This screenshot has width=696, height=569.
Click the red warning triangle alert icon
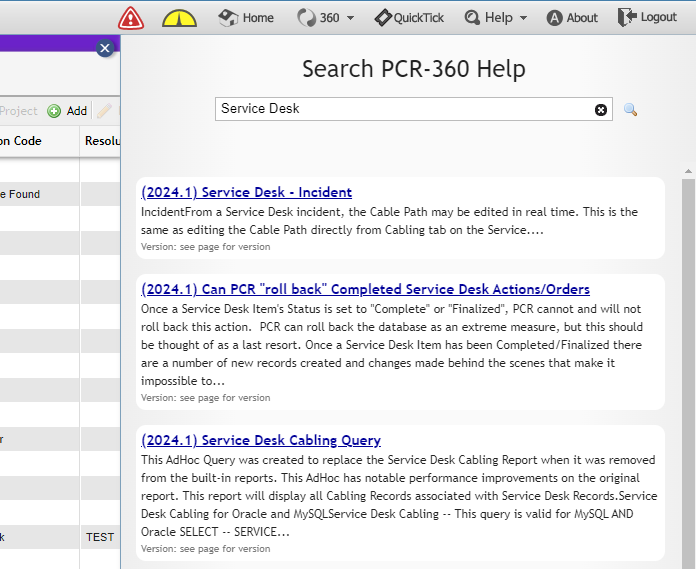tap(131, 18)
